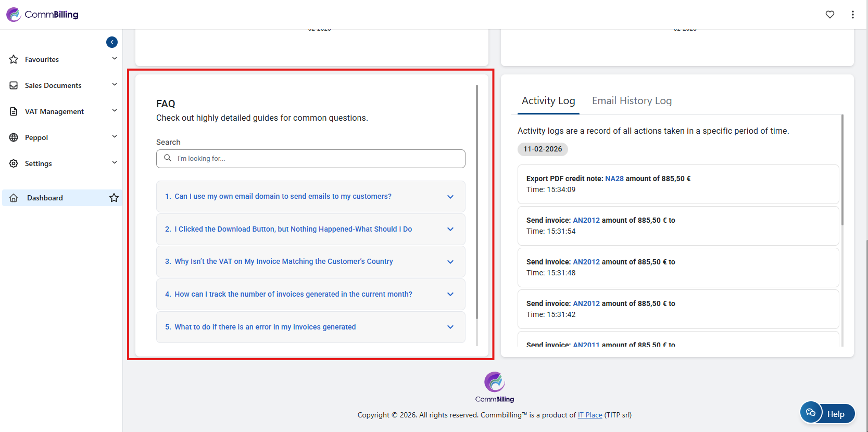Open the Help chat widget
This screenshot has width=868, height=432.
point(827,414)
